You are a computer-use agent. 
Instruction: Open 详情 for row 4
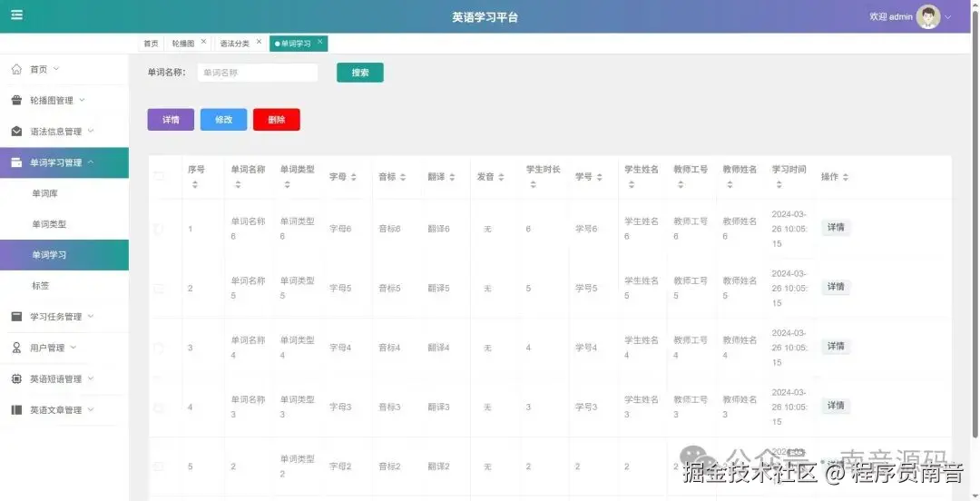(836, 406)
